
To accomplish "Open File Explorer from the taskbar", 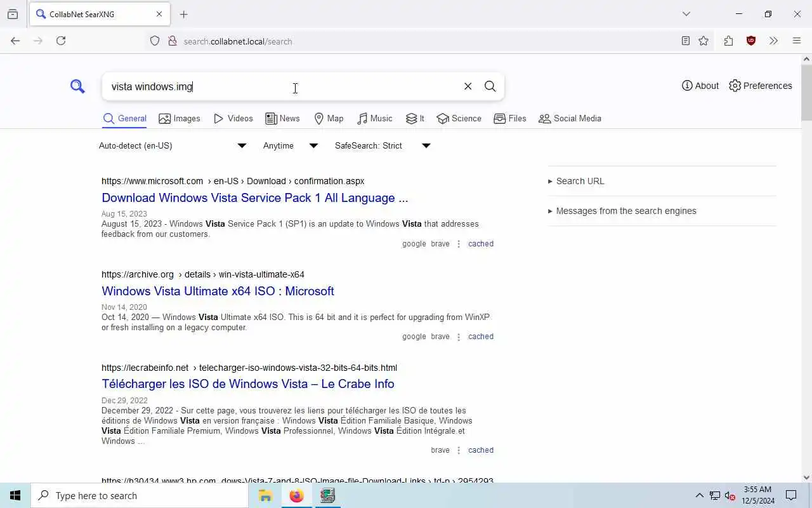I will pos(265,495).
